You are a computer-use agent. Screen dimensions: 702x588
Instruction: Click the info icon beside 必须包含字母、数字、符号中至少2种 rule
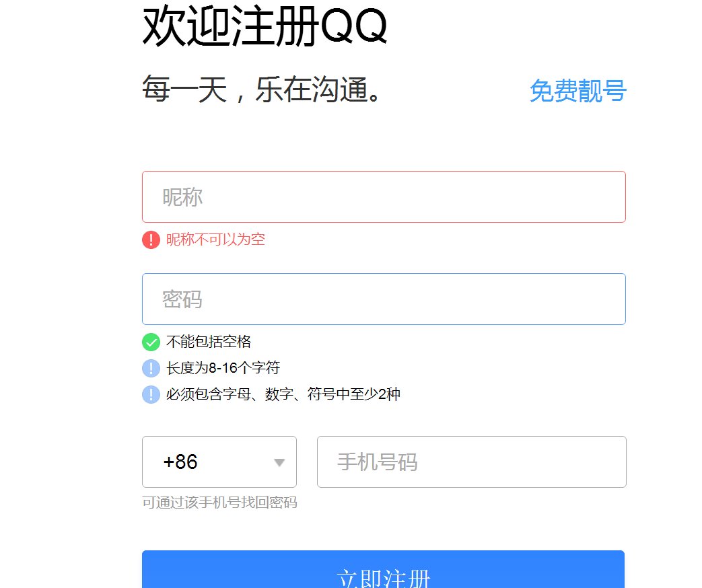[151, 394]
